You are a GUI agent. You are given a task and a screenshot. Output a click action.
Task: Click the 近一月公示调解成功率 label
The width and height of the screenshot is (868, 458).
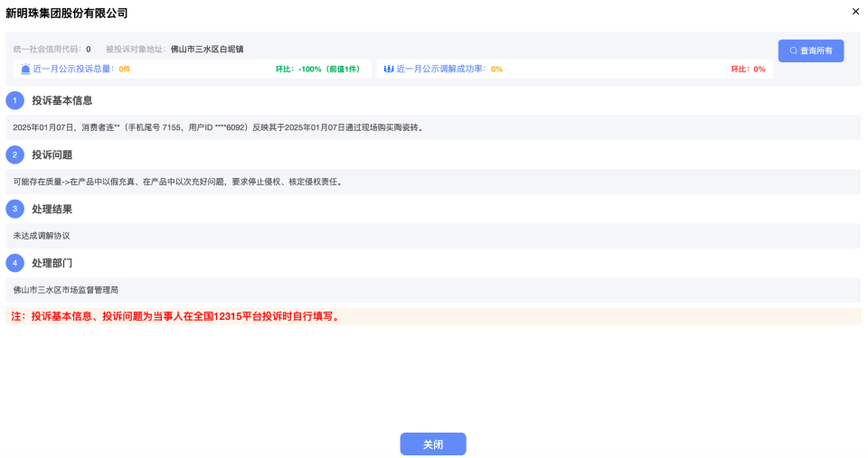tap(442, 70)
